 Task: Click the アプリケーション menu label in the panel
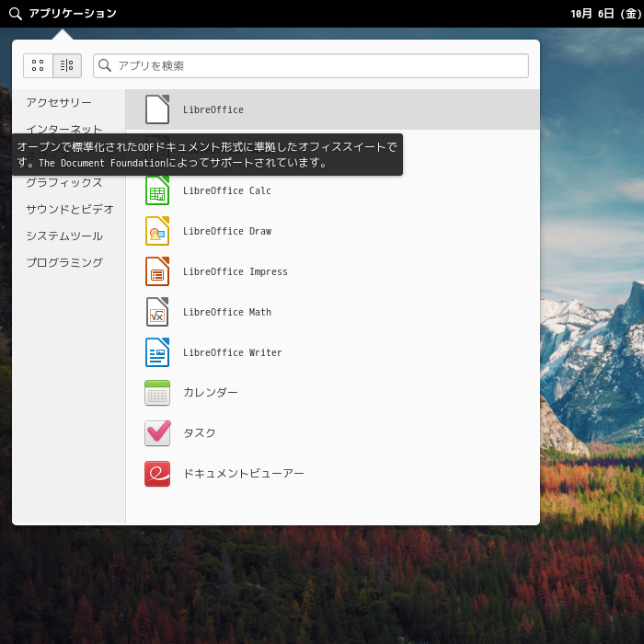pyautogui.click(x=73, y=14)
